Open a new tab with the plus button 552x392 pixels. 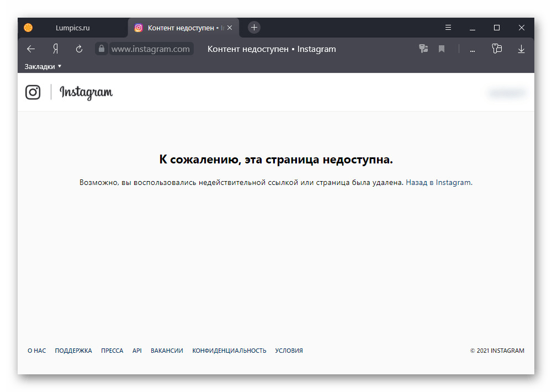(x=253, y=27)
